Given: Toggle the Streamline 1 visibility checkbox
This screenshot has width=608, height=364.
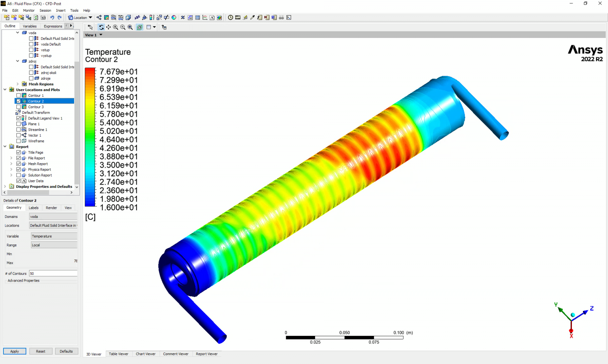Looking at the screenshot, I should coord(19,130).
